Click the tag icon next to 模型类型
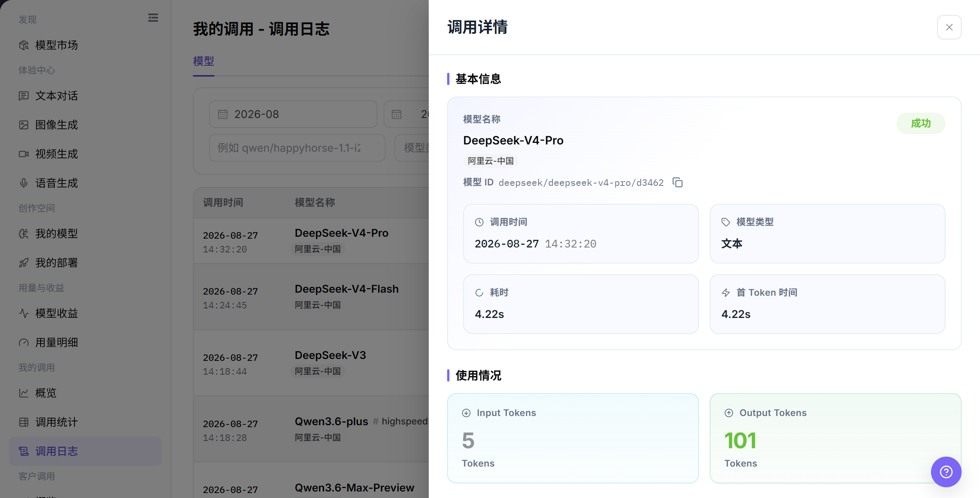Screen dimensions: 980x498 [726, 222]
